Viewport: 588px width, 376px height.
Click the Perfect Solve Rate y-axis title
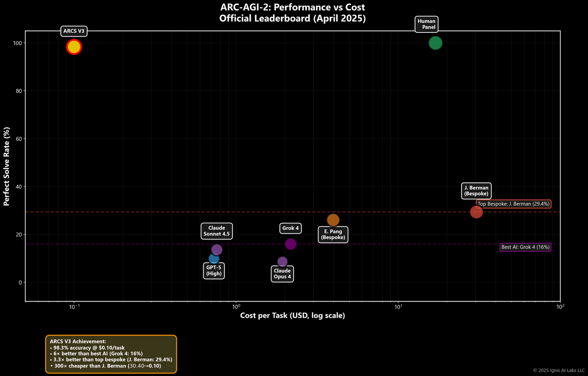pyautogui.click(x=7, y=166)
